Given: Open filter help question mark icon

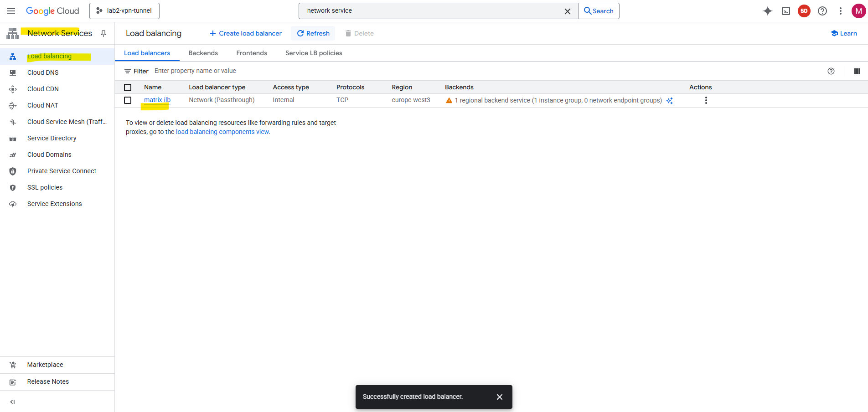Looking at the screenshot, I should (x=831, y=71).
